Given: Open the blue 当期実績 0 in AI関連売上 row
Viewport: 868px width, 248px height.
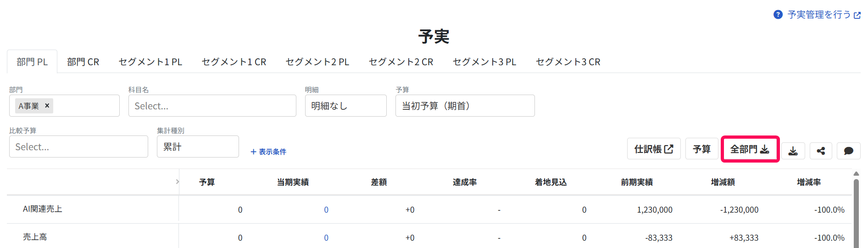Looking at the screenshot, I should pyautogui.click(x=326, y=210).
